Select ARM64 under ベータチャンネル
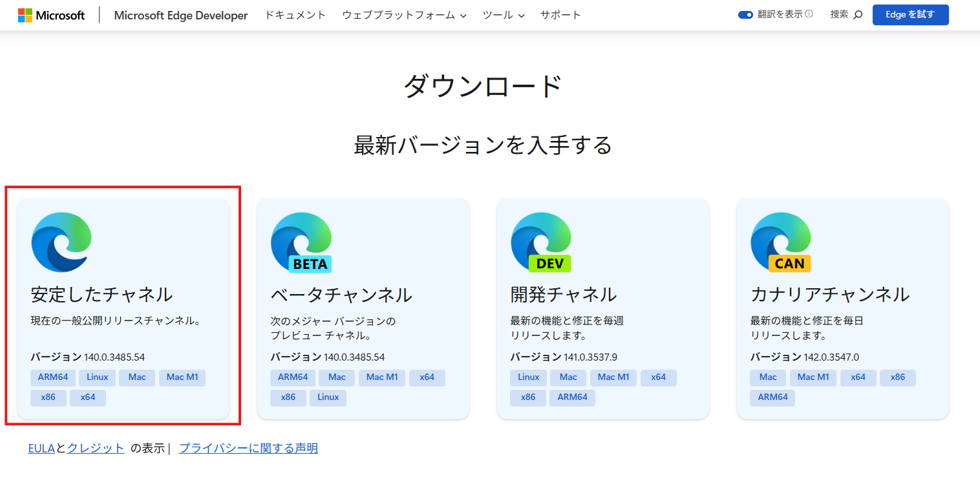Image resolution: width=980 pixels, height=486 pixels. point(293,377)
